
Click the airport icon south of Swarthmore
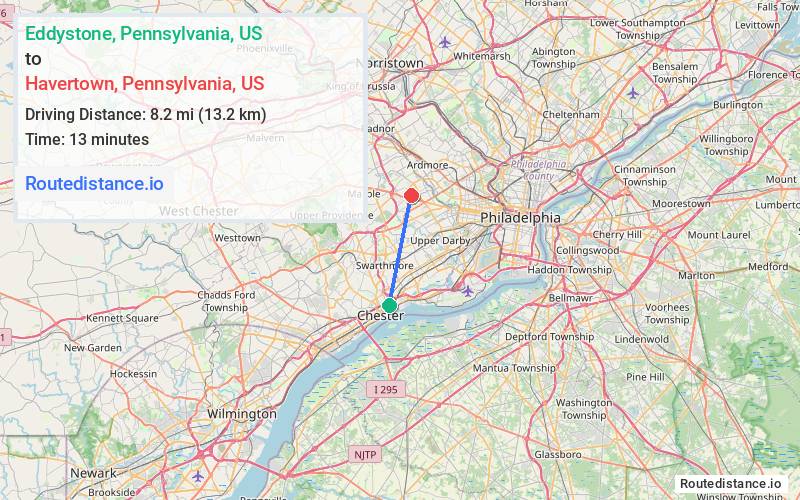click(x=467, y=291)
